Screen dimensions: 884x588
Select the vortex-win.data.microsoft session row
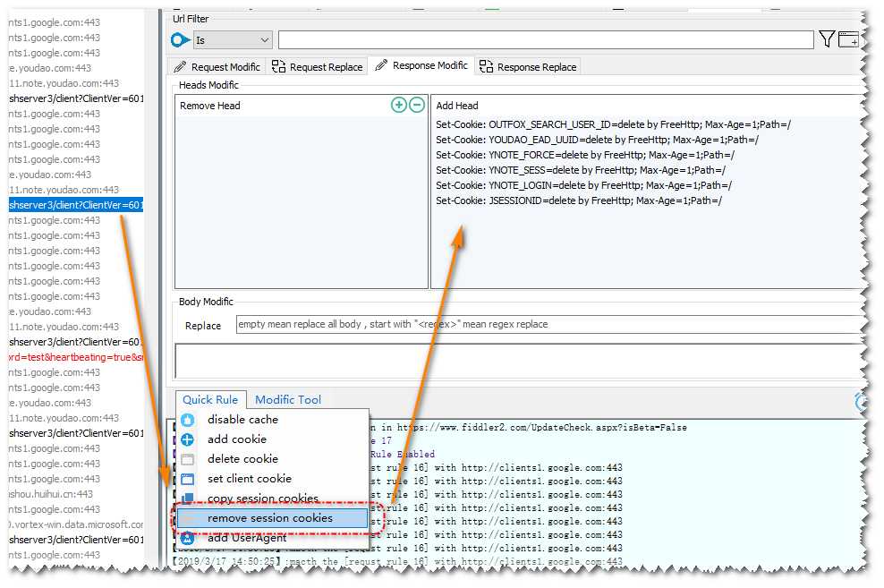[x=75, y=524]
